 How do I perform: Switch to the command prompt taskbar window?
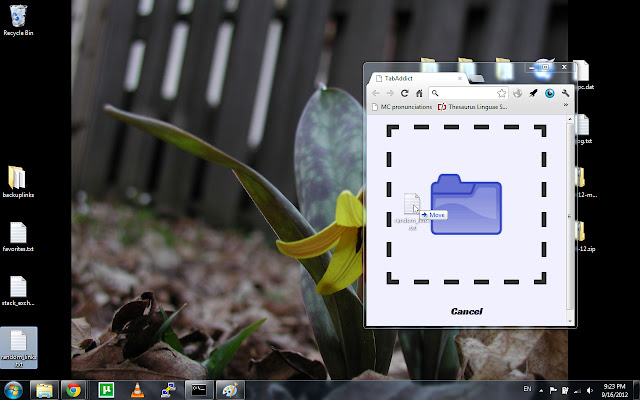coord(199,391)
